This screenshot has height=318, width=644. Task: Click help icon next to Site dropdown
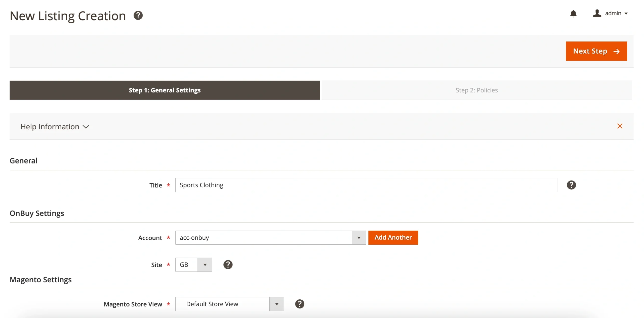tap(228, 264)
